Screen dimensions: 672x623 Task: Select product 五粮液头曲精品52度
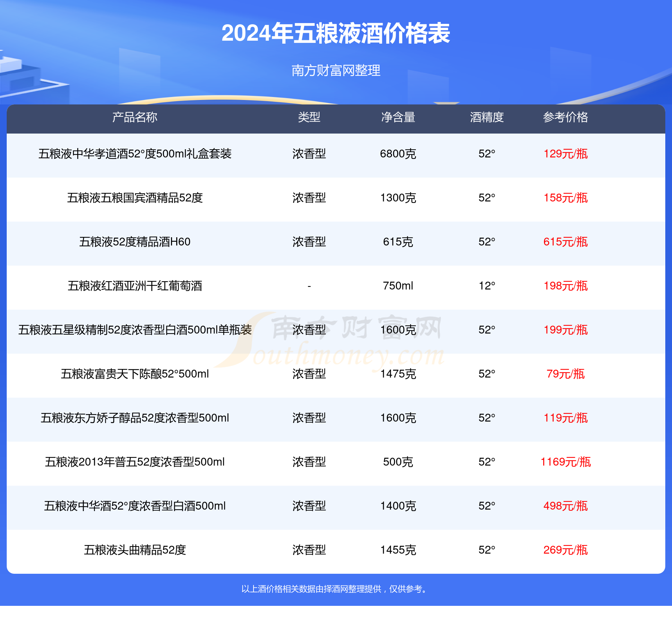pyautogui.click(x=135, y=550)
